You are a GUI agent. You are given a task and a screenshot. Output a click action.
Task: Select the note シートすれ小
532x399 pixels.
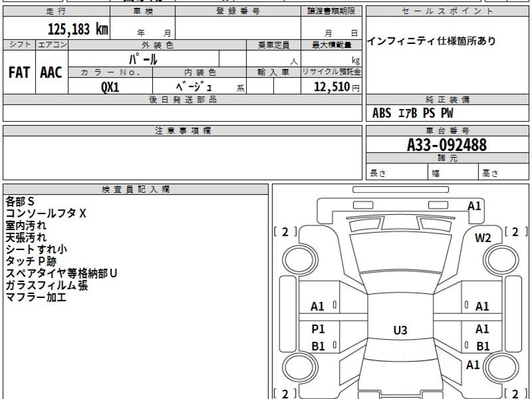point(36,249)
